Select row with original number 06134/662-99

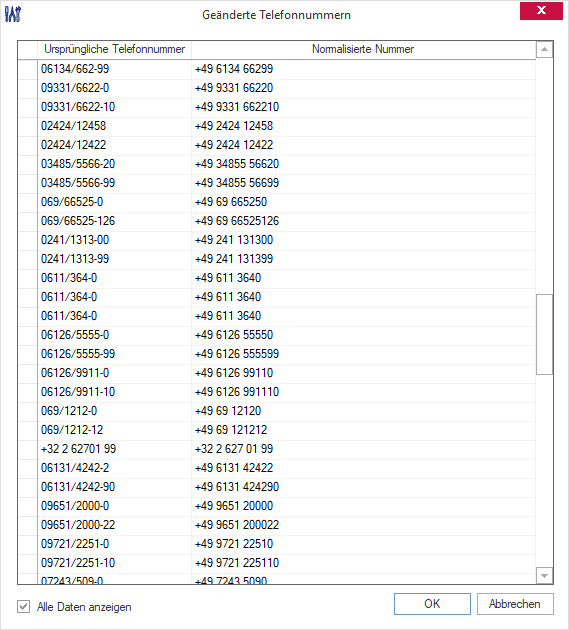(x=277, y=69)
